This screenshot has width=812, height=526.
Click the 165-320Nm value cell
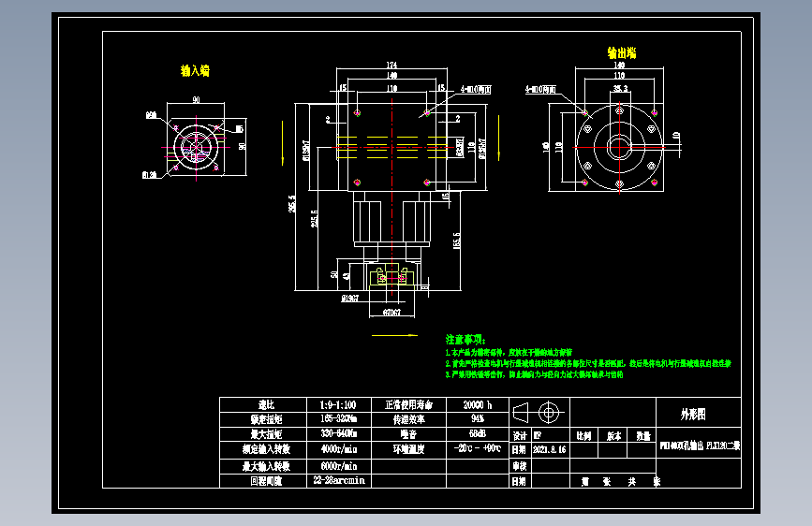338,418
